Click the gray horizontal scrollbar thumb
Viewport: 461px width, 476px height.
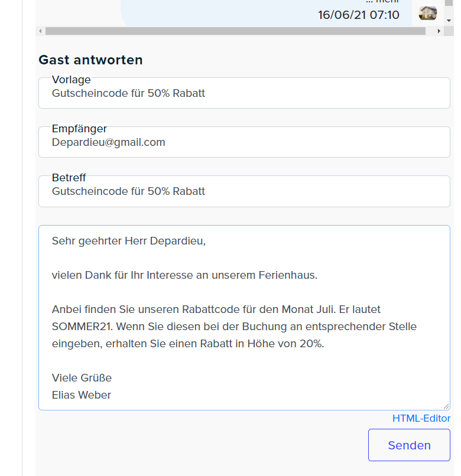click(x=235, y=31)
